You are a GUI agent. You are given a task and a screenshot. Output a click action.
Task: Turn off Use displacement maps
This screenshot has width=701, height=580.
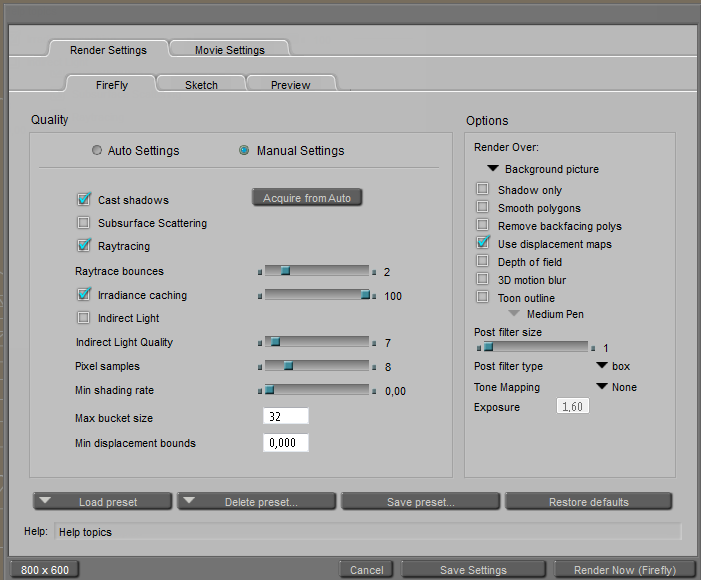(x=483, y=244)
